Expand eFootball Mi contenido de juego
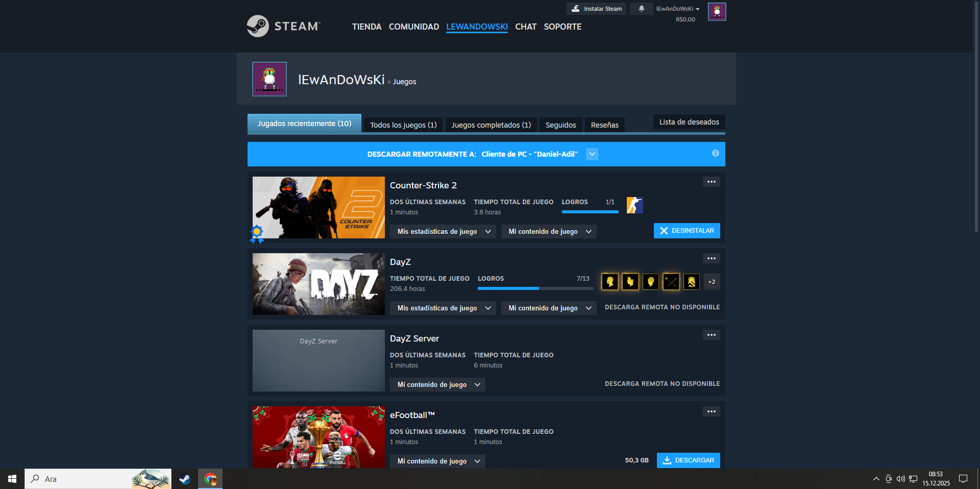 coord(437,461)
